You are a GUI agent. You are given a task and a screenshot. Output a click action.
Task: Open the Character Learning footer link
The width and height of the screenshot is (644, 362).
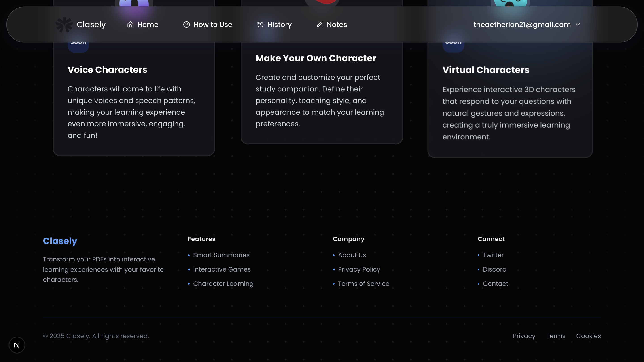tap(223, 284)
